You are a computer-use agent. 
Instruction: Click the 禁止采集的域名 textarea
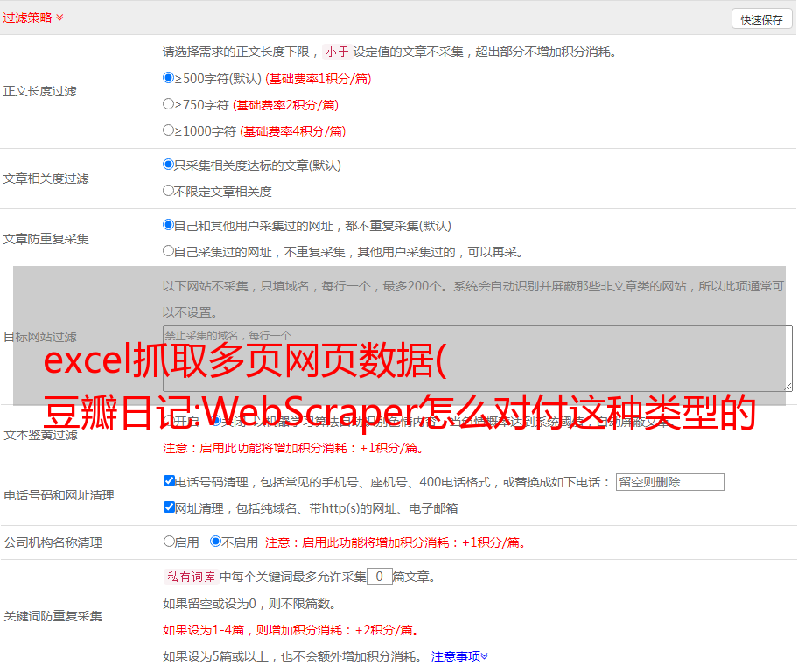point(478,359)
